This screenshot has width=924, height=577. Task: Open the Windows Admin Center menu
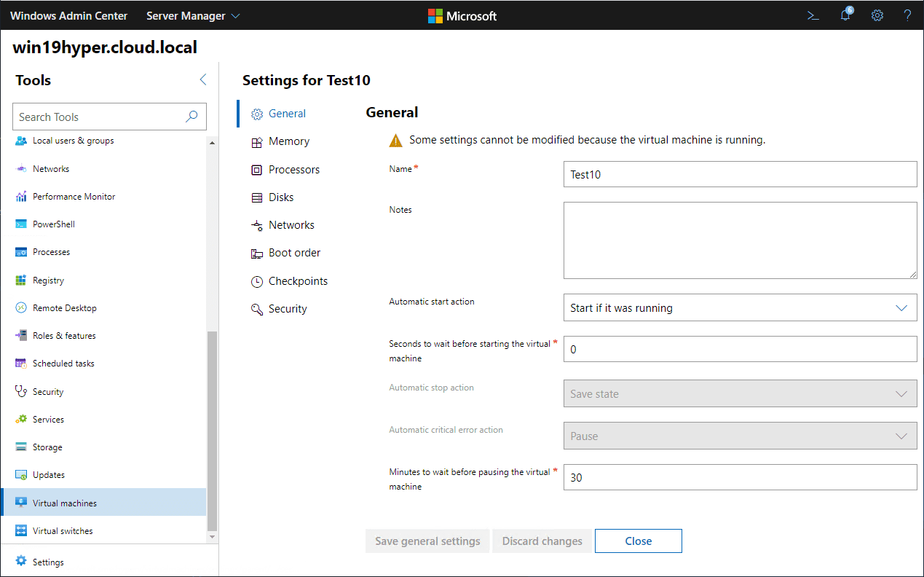[68, 15]
